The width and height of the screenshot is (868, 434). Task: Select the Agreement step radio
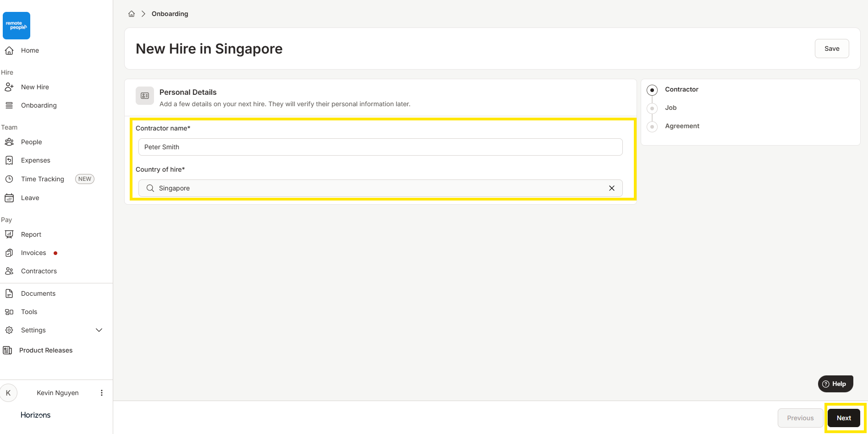(x=652, y=126)
